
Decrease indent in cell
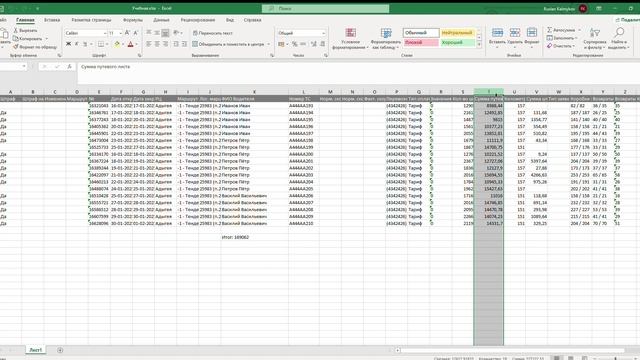[176, 44]
